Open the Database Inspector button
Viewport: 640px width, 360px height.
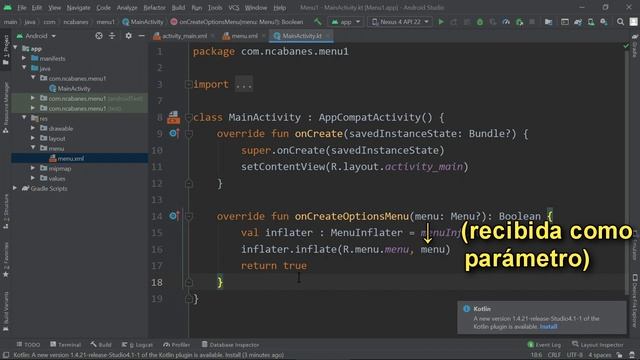[230, 345]
